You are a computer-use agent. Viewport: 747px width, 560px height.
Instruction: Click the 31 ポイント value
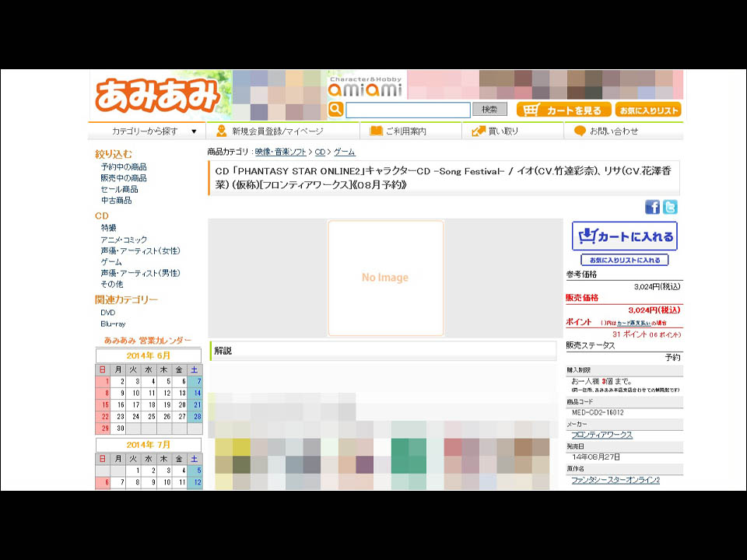[x=630, y=334]
